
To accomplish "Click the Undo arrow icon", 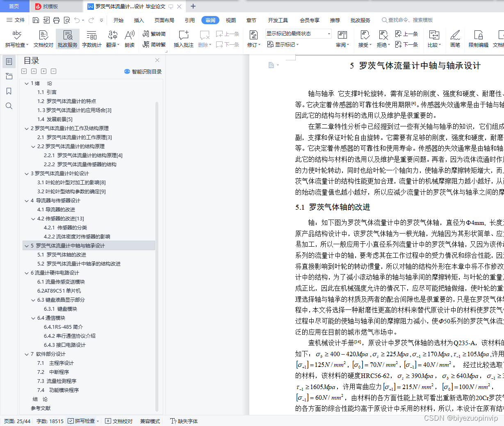I will point(77,20).
